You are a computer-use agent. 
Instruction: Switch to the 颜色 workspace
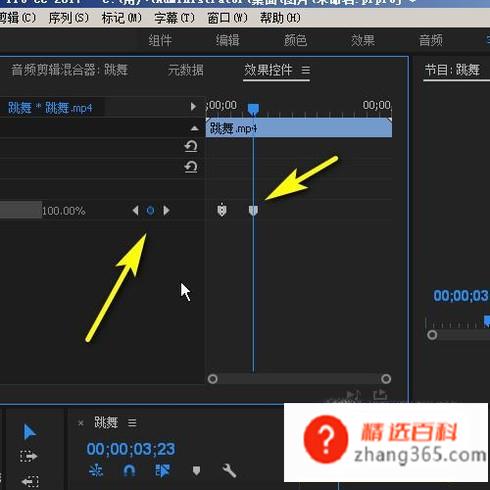295,41
